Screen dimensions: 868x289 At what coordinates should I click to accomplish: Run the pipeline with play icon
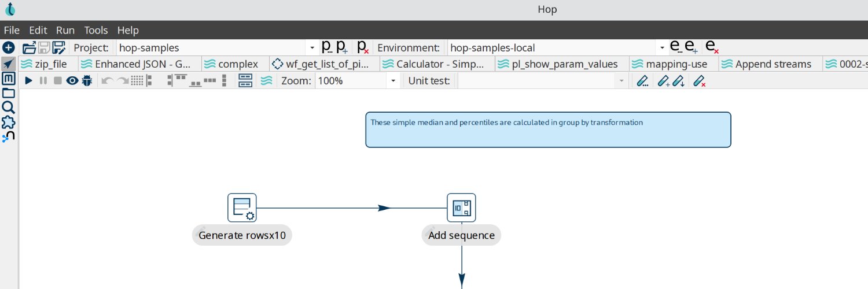point(28,81)
